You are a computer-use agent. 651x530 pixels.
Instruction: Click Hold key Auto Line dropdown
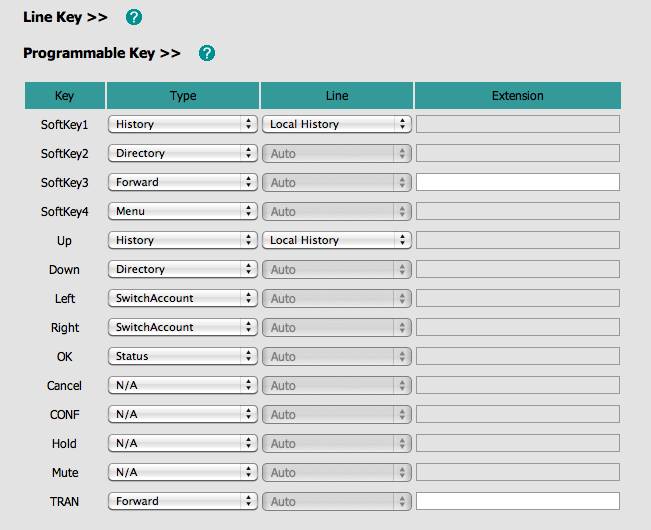click(337, 444)
